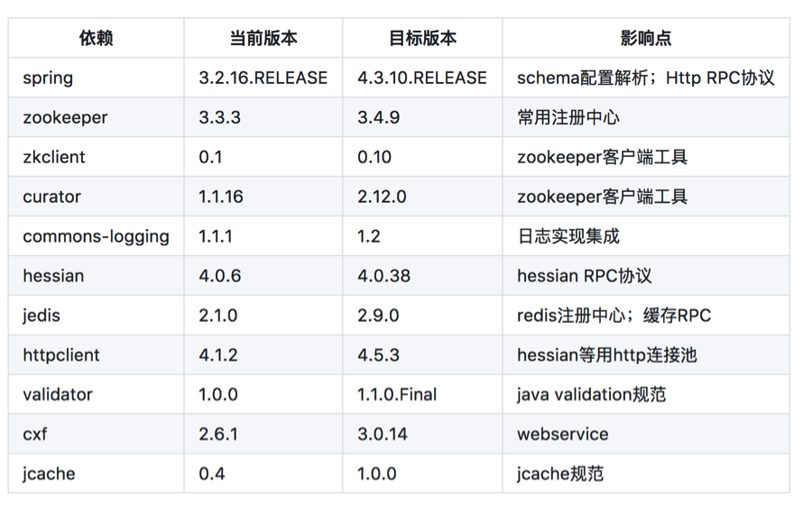This screenshot has width=812, height=506.
Task: Select the hessian dependency cell
Action: point(96,275)
